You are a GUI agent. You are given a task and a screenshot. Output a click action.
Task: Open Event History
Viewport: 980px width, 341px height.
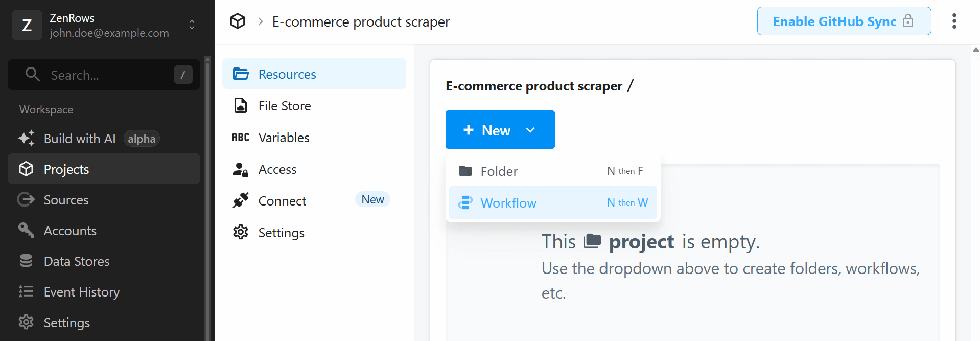104,292
